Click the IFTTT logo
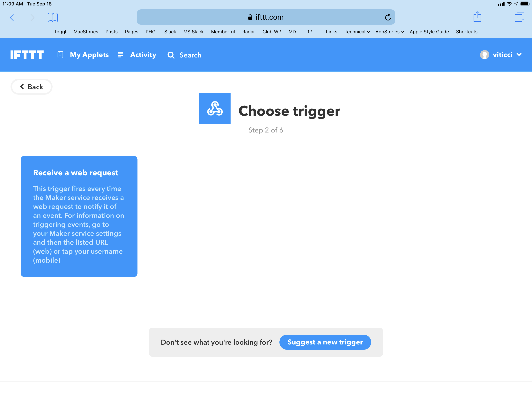The height and width of the screenshot is (399, 532). [27, 55]
